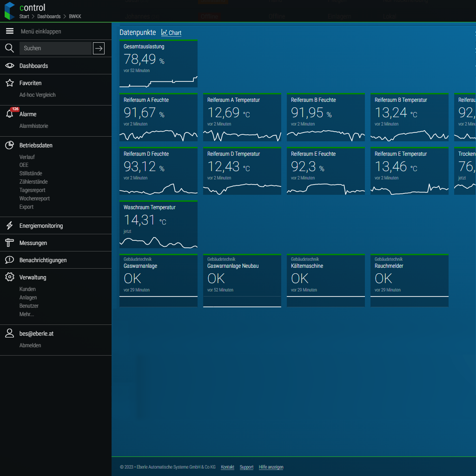Open Reiferaum E Feuchte tile
Screen dimensions: 476x476
326,171
